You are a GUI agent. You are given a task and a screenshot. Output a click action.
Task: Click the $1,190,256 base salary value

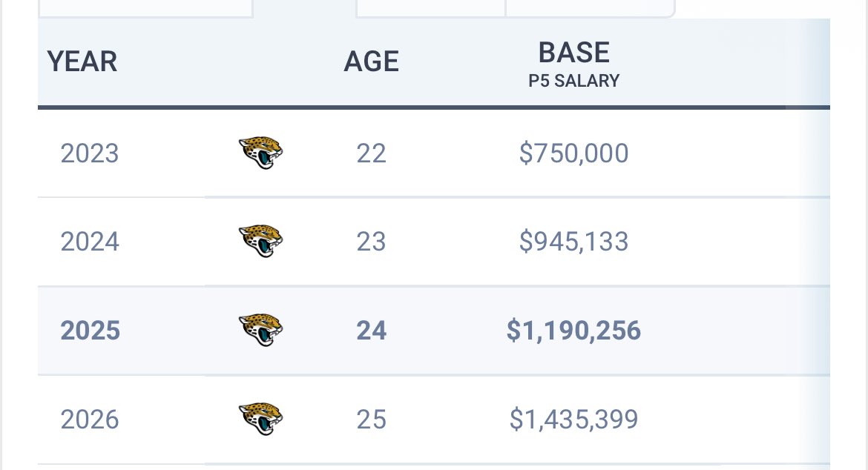pos(573,331)
